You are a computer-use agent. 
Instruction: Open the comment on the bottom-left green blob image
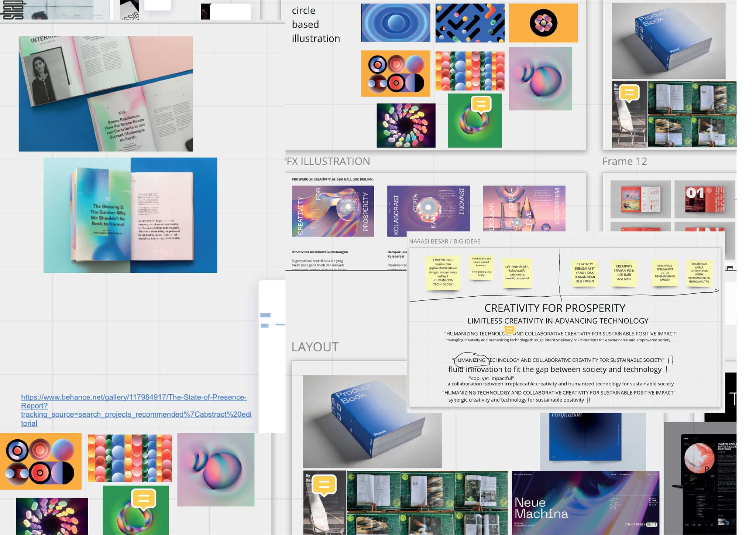144,499
